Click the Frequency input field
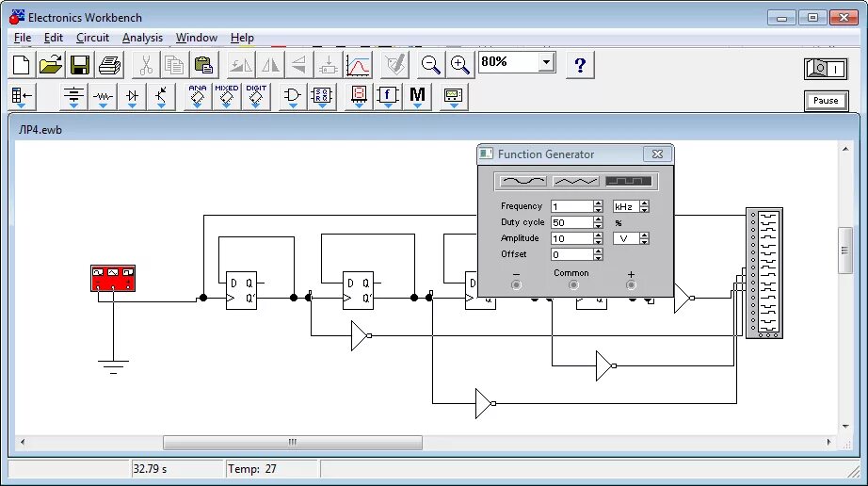The width and height of the screenshot is (868, 486). pyautogui.click(x=571, y=206)
